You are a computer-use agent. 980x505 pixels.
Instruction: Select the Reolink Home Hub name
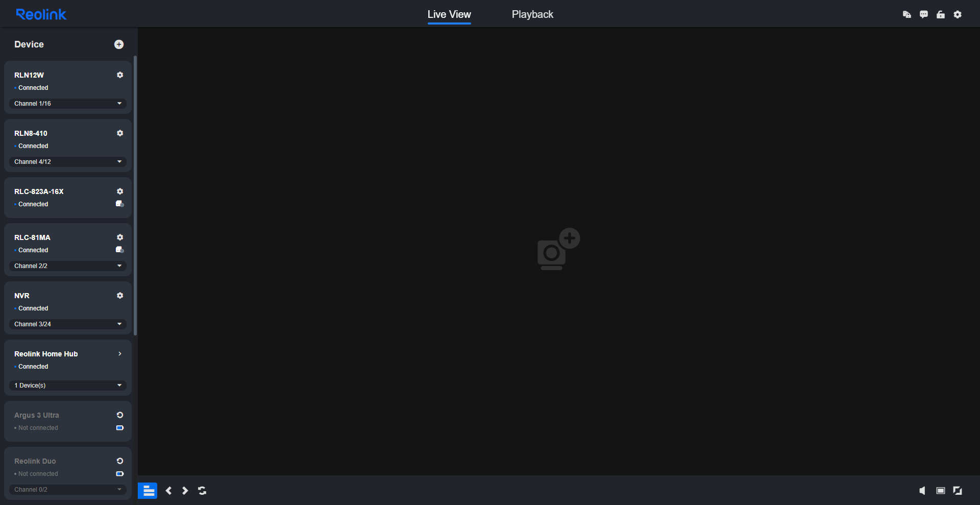coord(46,354)
